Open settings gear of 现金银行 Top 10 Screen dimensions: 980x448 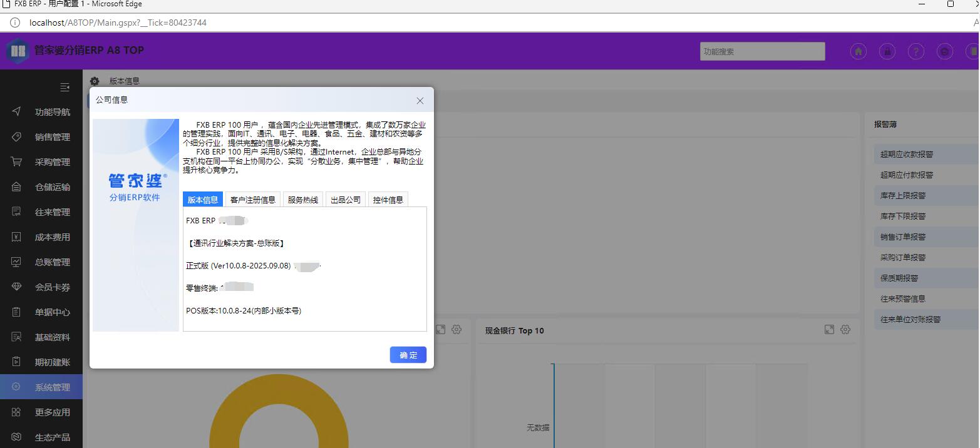click(845, 330)
